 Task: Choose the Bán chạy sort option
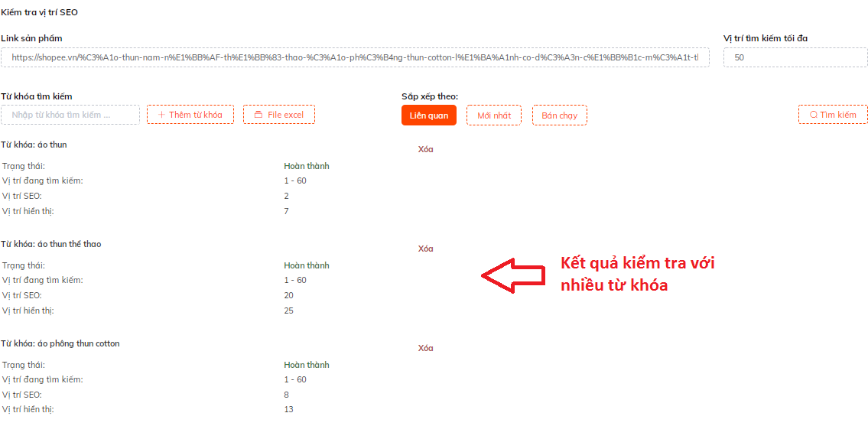coord(559,115)
